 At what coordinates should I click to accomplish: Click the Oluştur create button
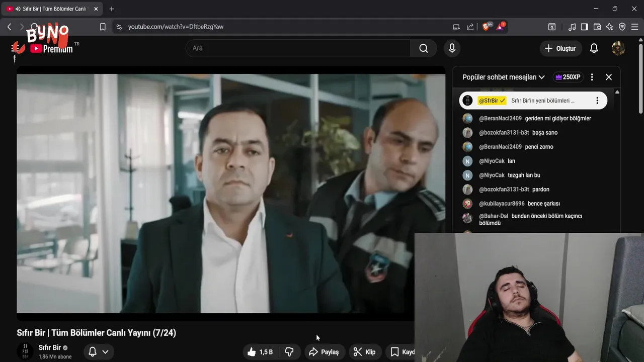coord(560,48)
